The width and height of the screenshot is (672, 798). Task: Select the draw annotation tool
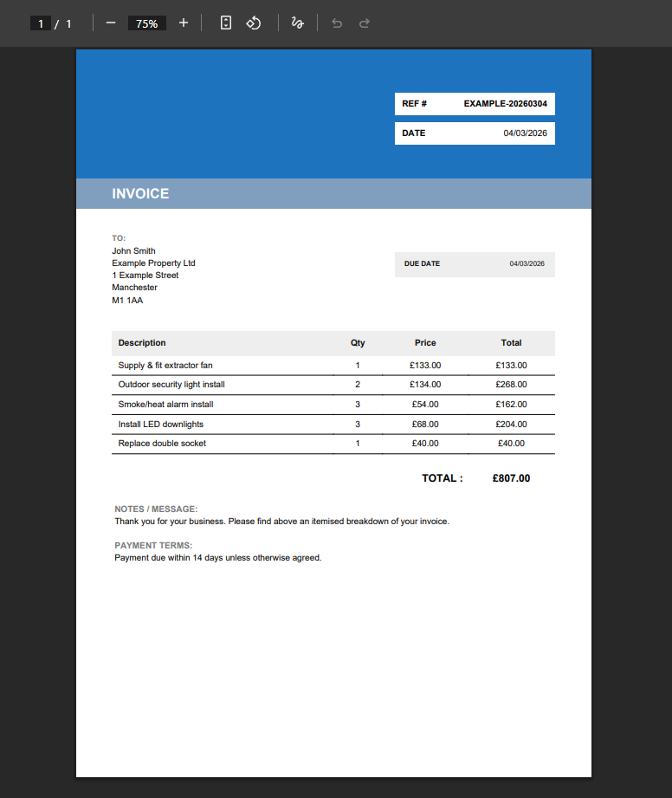pos(297,23)
